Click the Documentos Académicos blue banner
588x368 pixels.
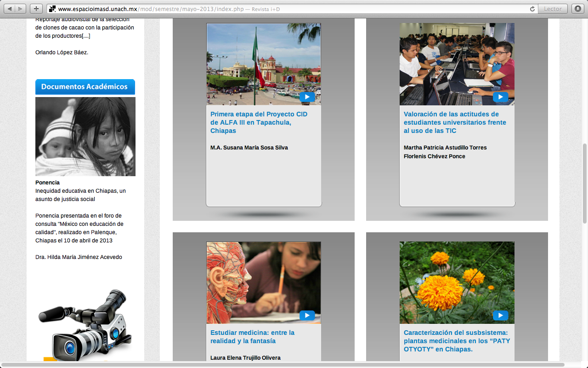coord(85,86)
